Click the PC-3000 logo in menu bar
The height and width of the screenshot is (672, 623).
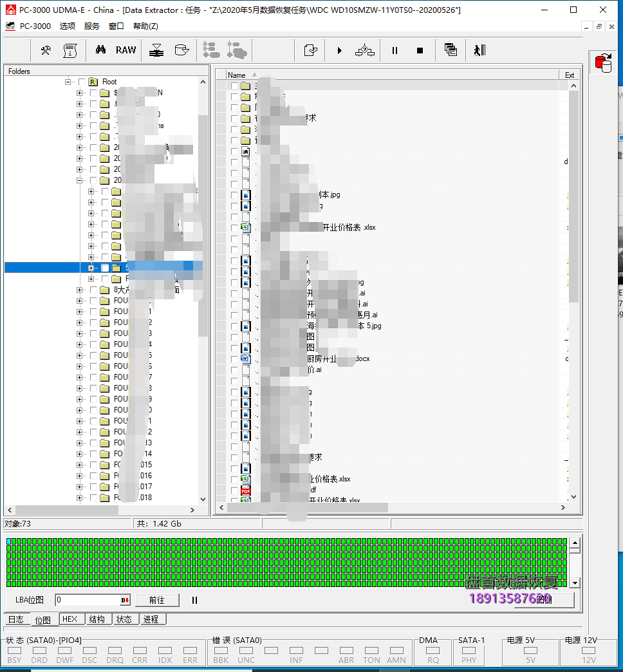[x=10, y=26]
